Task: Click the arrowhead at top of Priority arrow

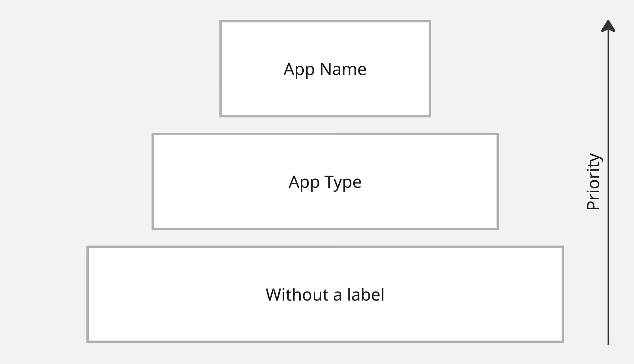Action: [x=608, y=26]
